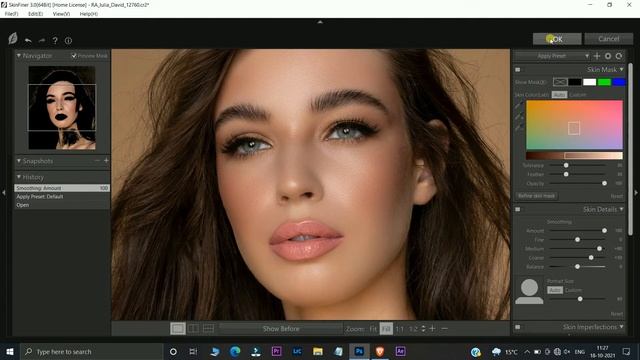Zoom in with the plus icon
Image resolution: width=640 pixels, height=360 pixels.
click(x=433, y=328)
